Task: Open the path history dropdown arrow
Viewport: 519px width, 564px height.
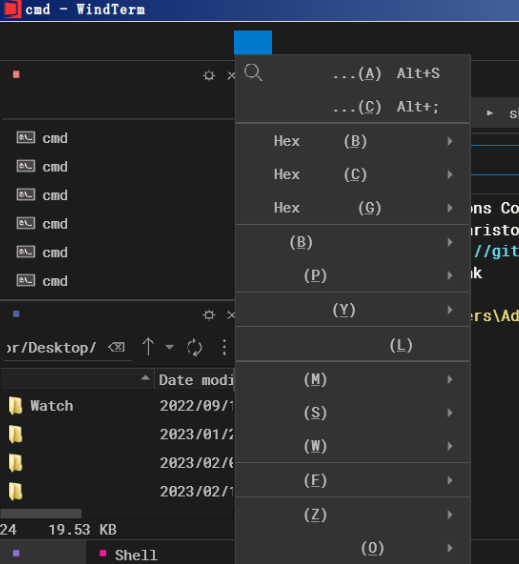Action: click(x=169, y=347)
